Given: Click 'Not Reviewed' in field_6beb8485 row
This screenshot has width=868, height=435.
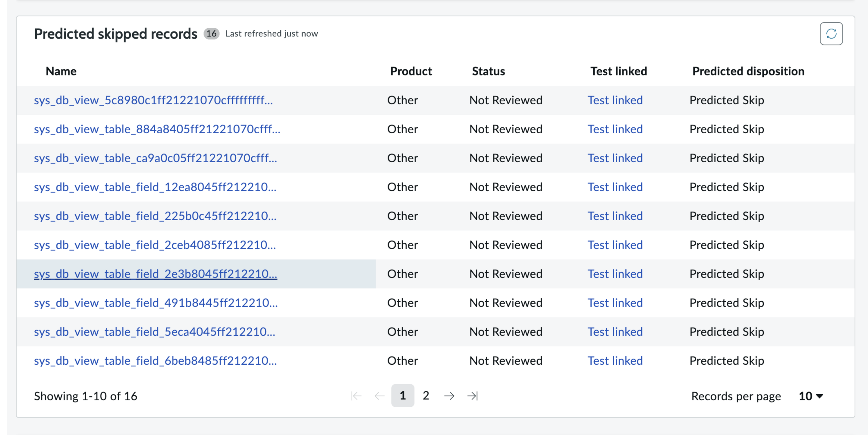Looking at the screenshot, I should tap(506, 361).
